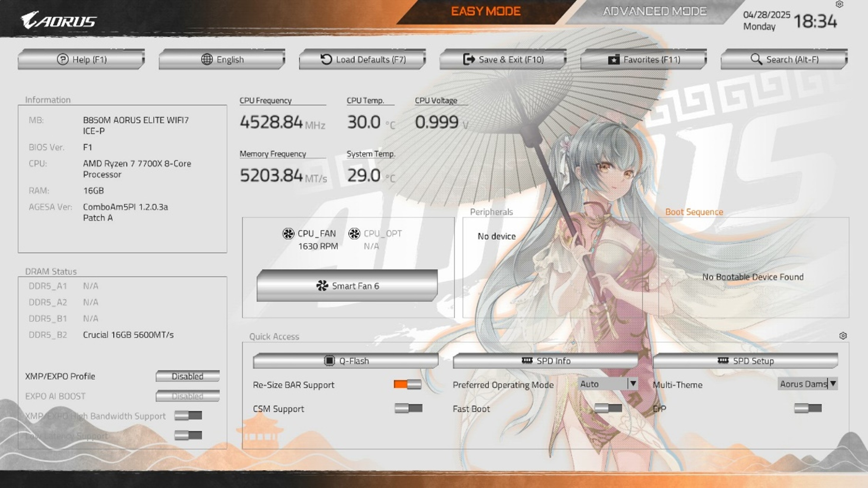
Task: Open Multi-Theme dropdown showing Aorus Dams
Action: [808, 384]
